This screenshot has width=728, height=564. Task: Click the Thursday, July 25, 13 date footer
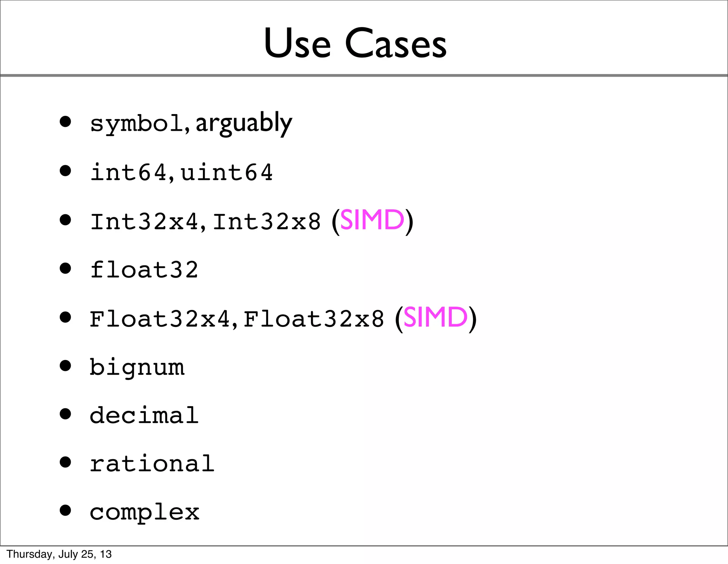click(x=59, y=554)
